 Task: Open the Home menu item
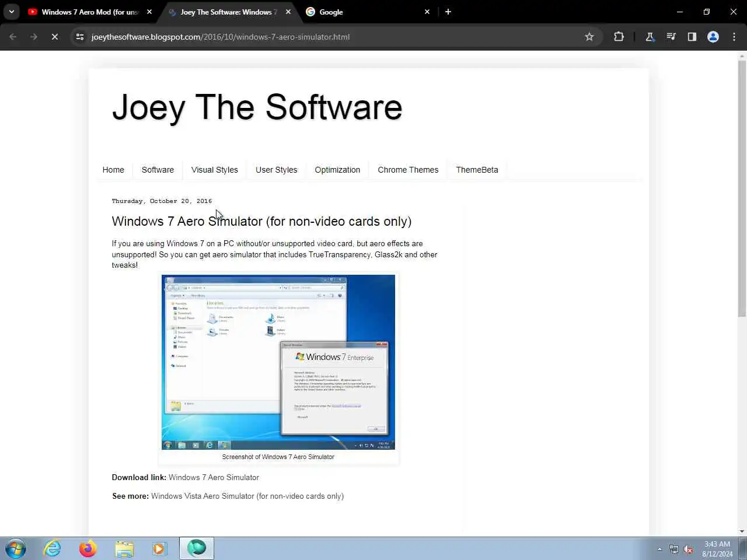(113, 170)
